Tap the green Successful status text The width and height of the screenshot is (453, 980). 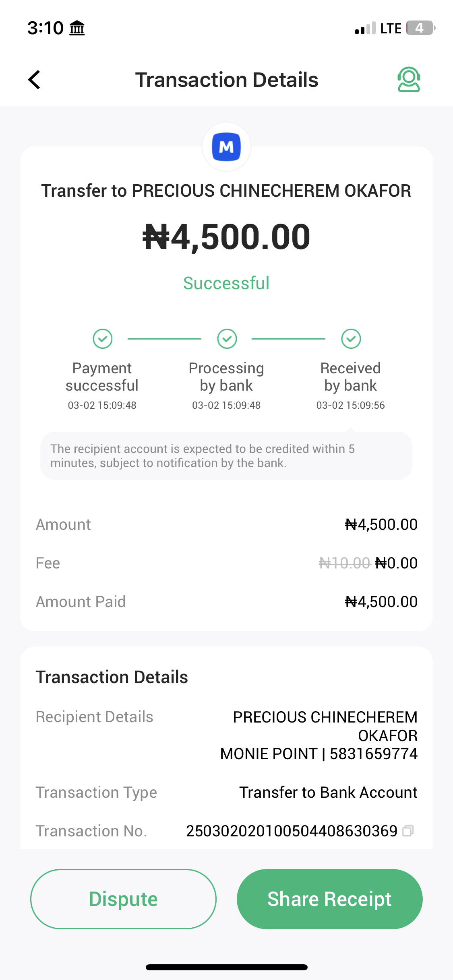click(x=226, y=283)
